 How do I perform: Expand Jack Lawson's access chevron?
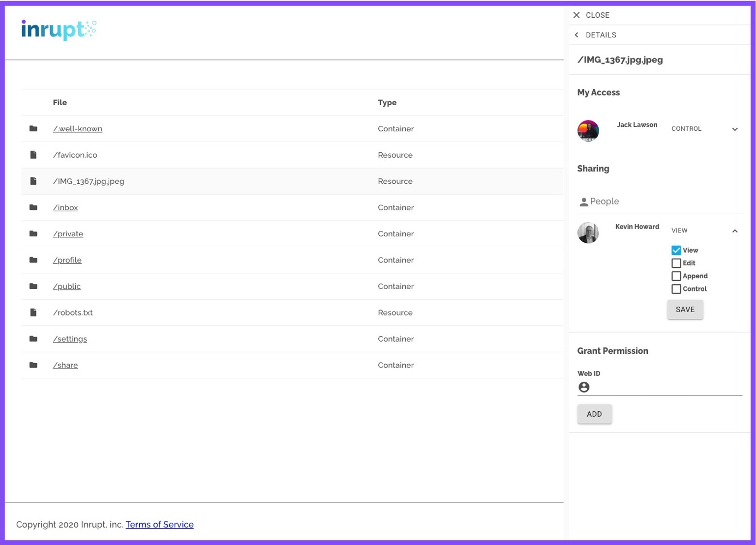point(735,129)
